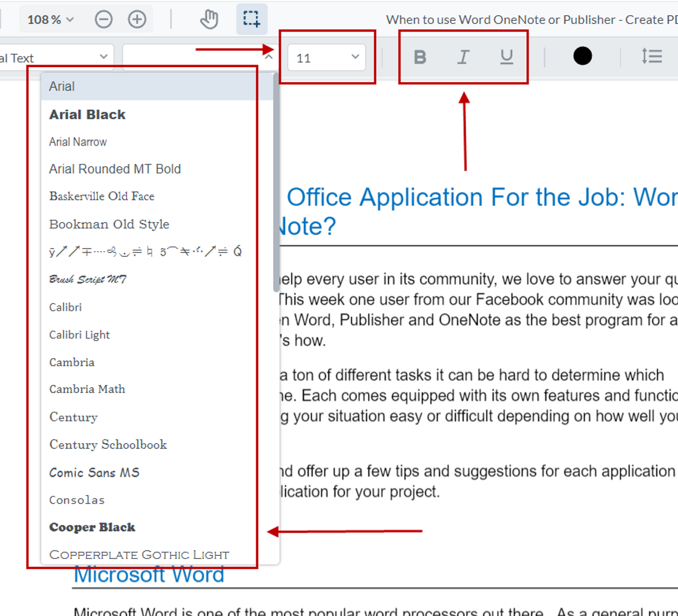Click the font list scrollbar thumb
The image size is (678, 616).
tap(276, 183)
